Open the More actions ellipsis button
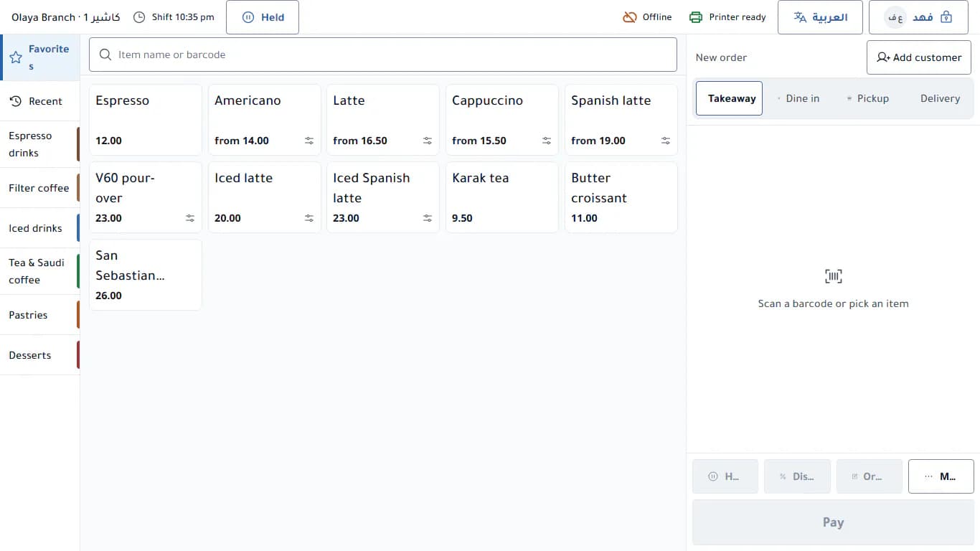Image resolution: width=980 pixels, height=551 pixels. (x=941, y=476)
